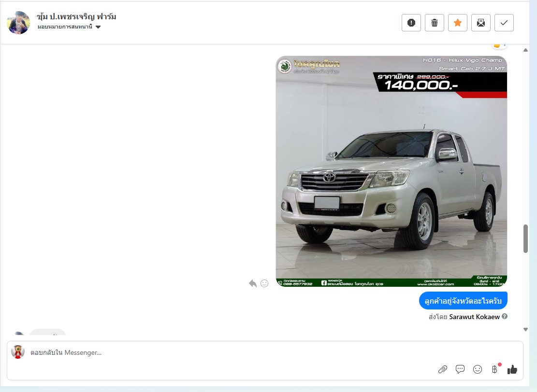
Task: Attach a file with paperclip icon
Action: tap(442, 369)
